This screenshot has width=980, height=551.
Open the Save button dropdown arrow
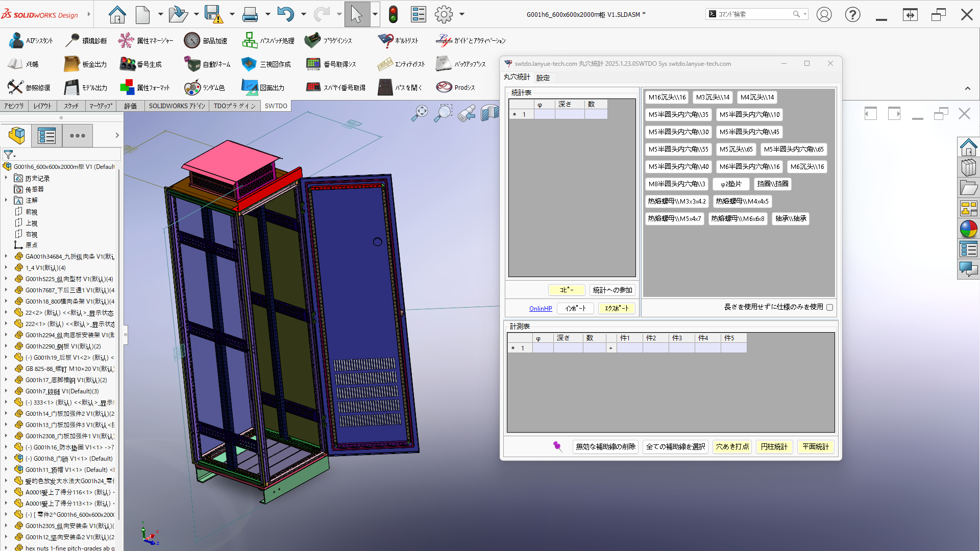pos(232,14)
